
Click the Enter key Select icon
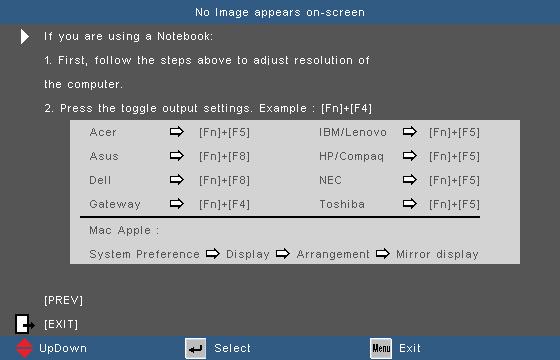tap(195, 349)
